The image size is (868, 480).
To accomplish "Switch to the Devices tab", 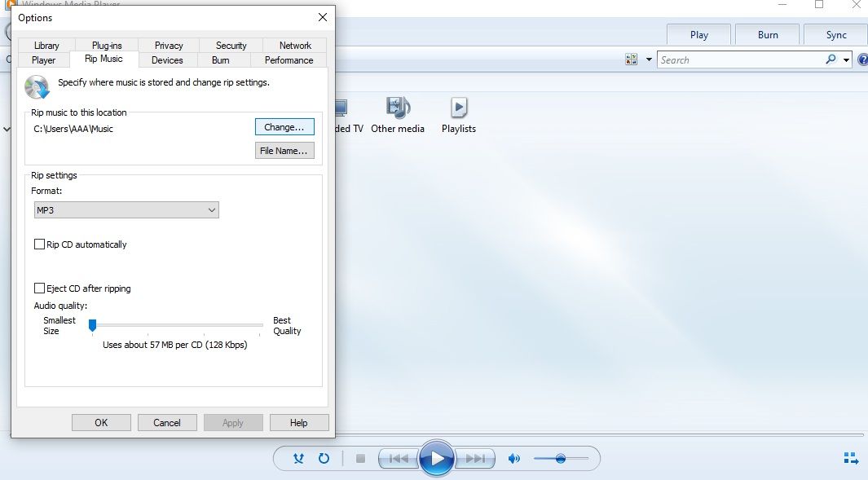I will [x=167, y=60].
